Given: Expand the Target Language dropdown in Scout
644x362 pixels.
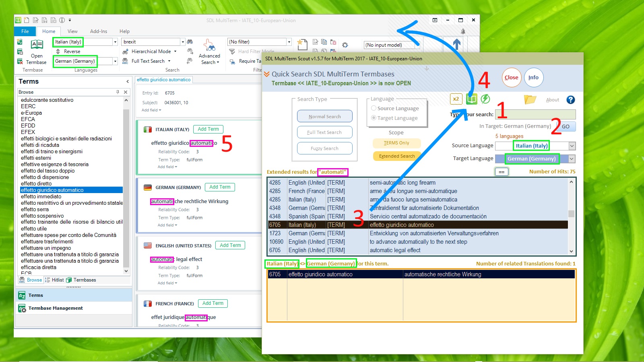Looking at the screenshot, I should point(572,159).
